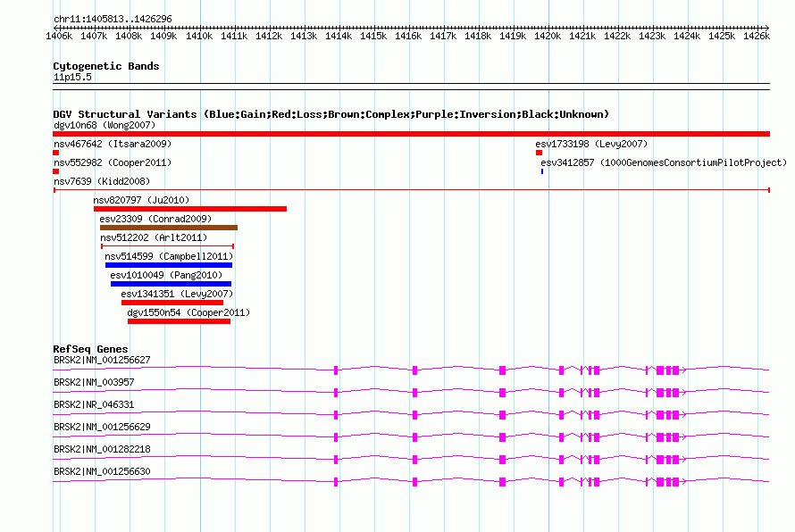The image size is (795, 532).
Task: Click the small red nsv552982 loss marker
Action: pyautogui.click(x=55, y=171)
